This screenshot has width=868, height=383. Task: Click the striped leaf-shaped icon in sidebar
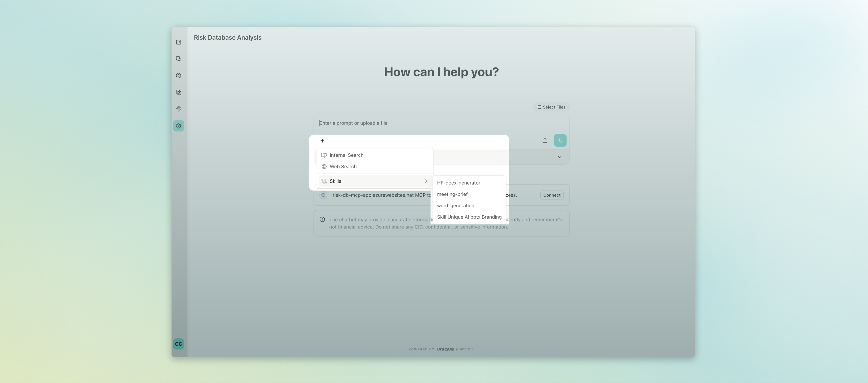click(x=179, y=109)
